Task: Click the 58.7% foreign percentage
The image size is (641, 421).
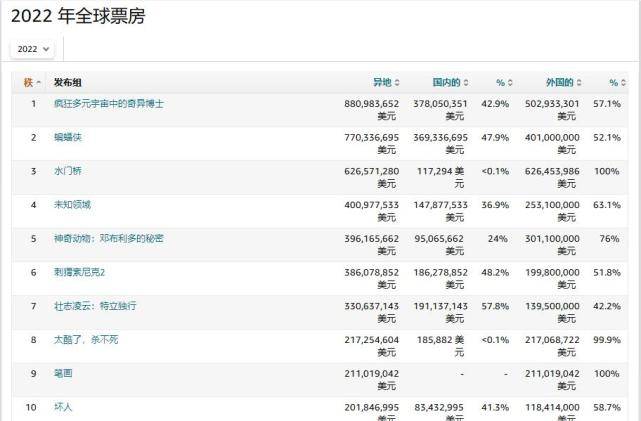Action: click(607, 407)
